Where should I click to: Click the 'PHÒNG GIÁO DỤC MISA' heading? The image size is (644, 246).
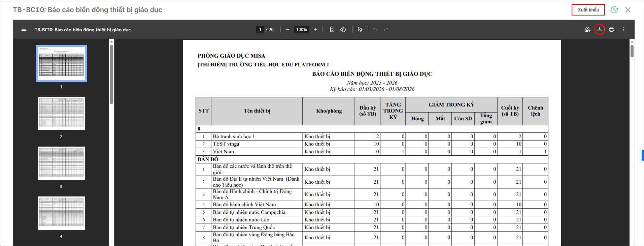coord(231,56)
